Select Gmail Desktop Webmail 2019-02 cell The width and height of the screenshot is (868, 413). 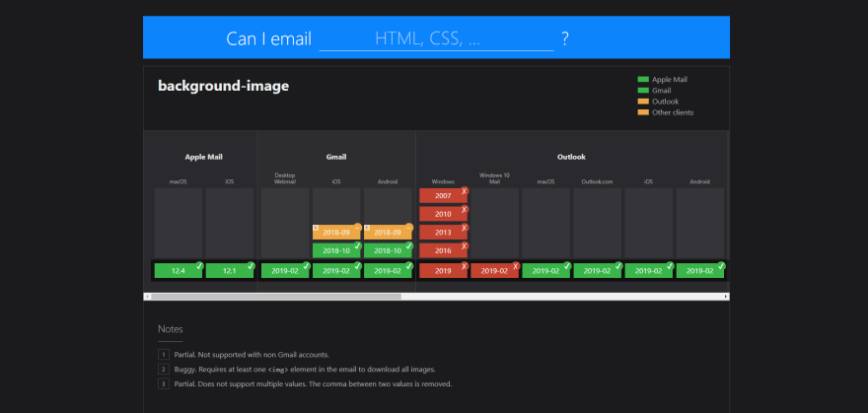[285, 271]
